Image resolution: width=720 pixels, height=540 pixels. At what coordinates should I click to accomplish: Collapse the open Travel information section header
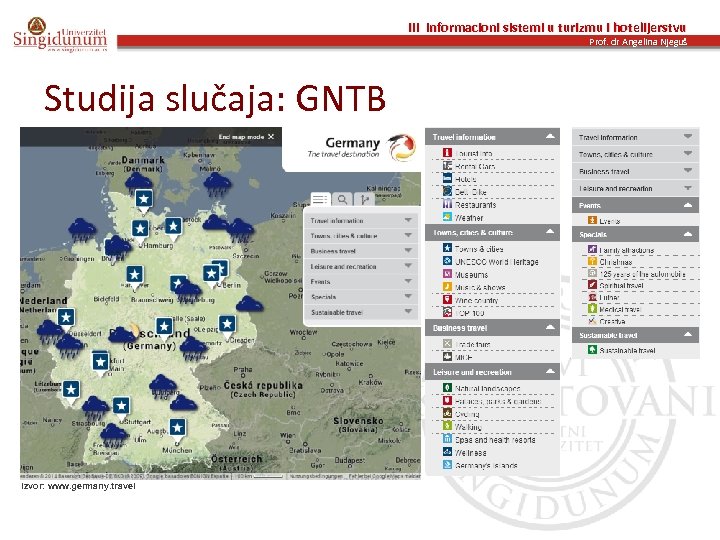pyautogui.click(x=492, y=137)
